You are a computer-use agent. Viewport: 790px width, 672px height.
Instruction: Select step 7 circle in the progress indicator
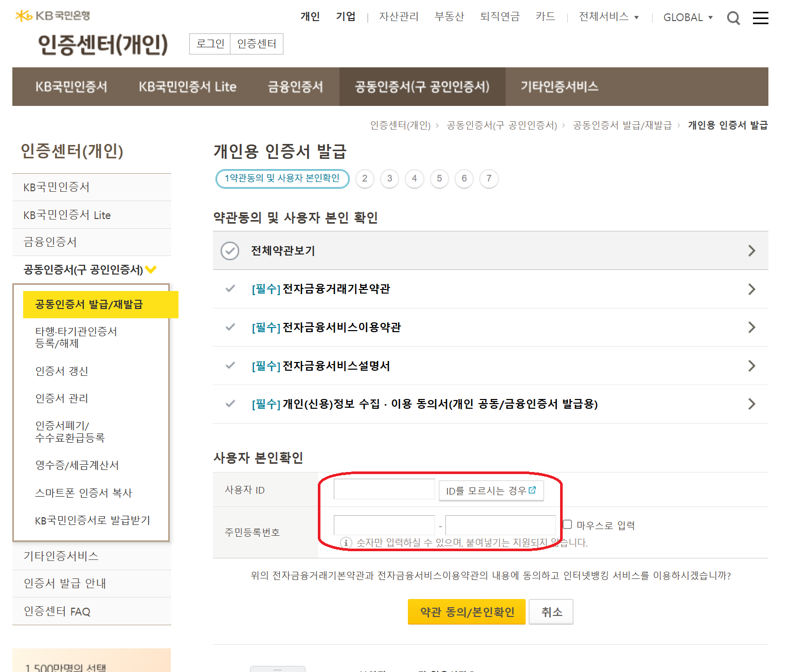click(489, 179)
